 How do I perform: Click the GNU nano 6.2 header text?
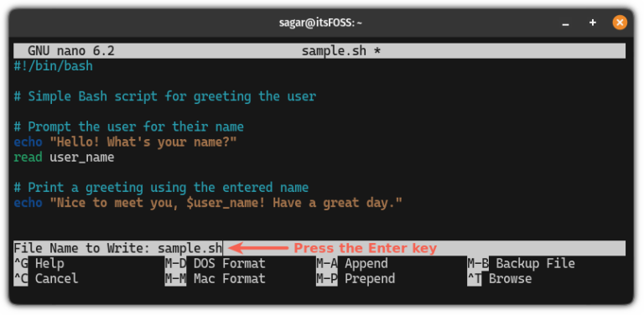pyautogui.click(x=71, y=51)
